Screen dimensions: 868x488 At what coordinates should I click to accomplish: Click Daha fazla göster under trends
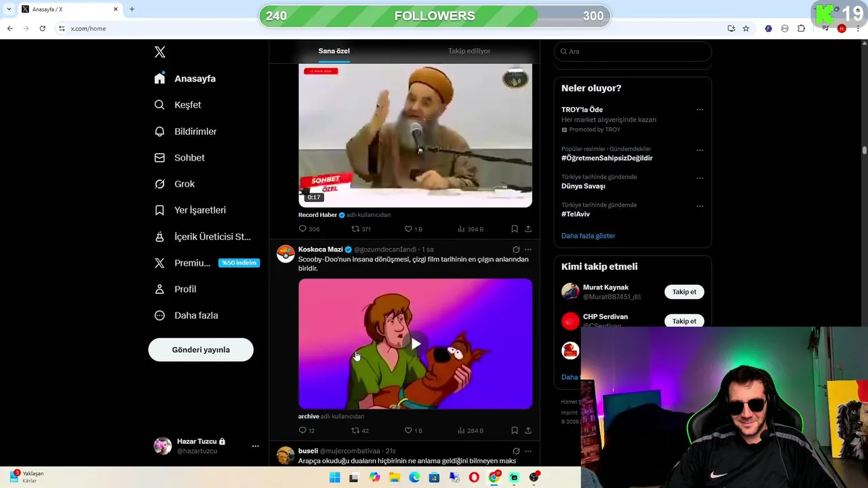click(588, 236)
